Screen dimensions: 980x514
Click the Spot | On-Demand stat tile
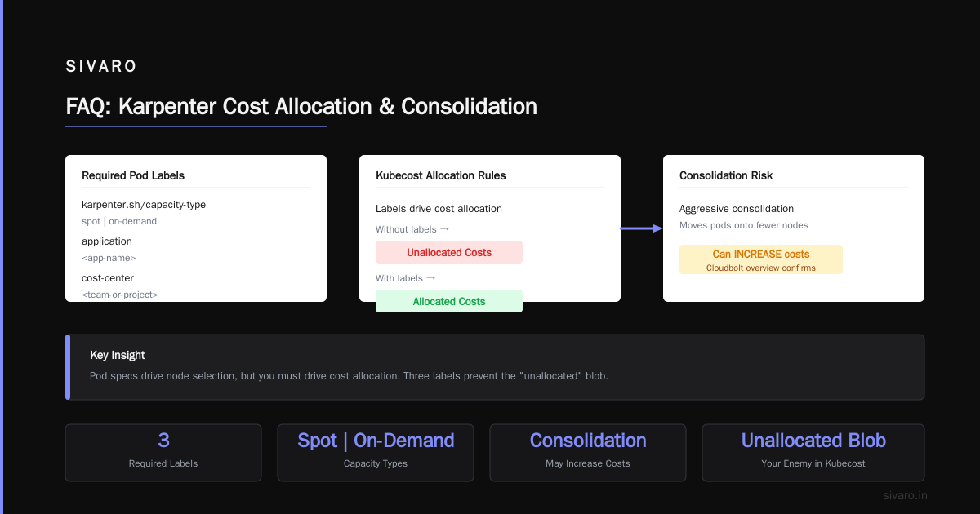[x=376, y=452]
